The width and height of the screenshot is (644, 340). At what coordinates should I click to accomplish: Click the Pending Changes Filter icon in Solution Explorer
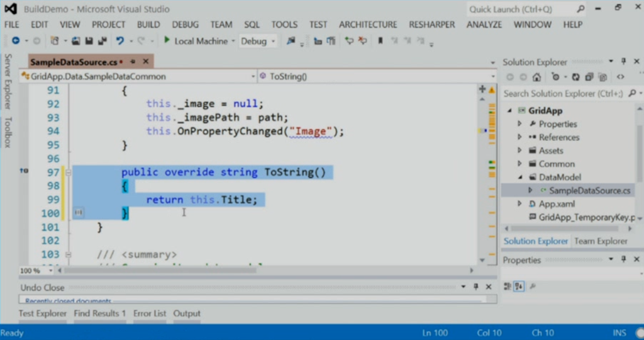555,77
